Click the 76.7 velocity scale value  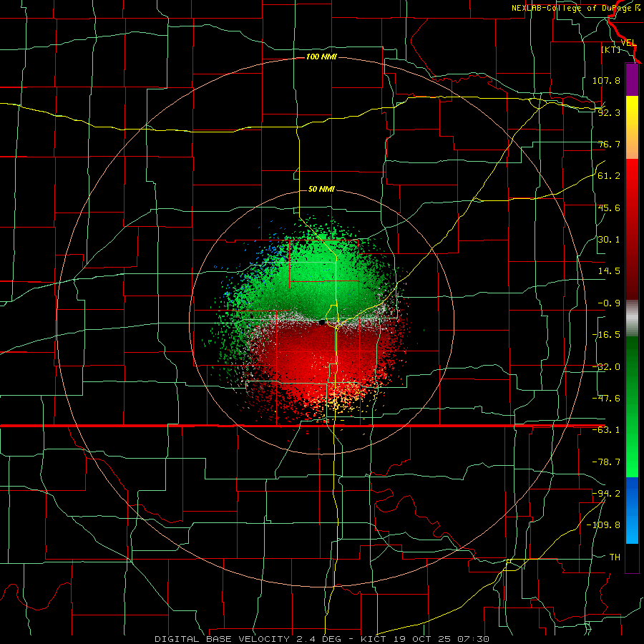point(609,144)
